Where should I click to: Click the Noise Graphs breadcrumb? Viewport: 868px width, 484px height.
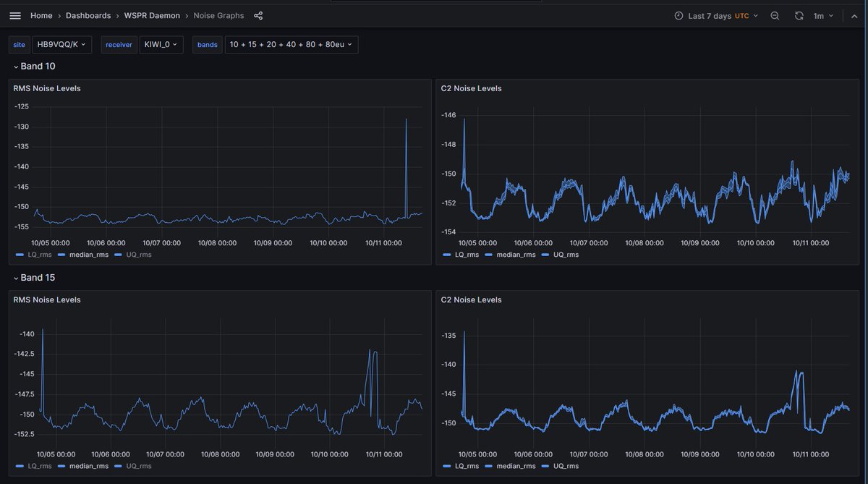[218, 15]
